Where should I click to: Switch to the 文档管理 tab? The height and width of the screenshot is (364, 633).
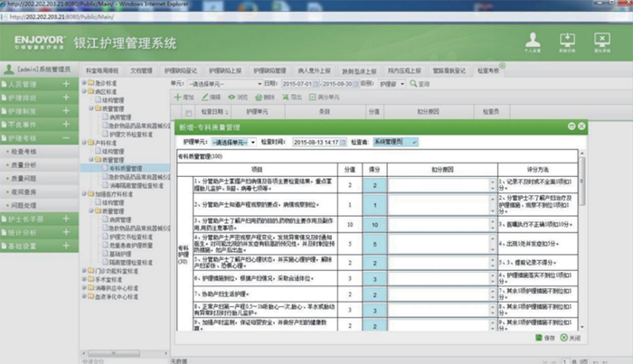[x=141, y=70]
